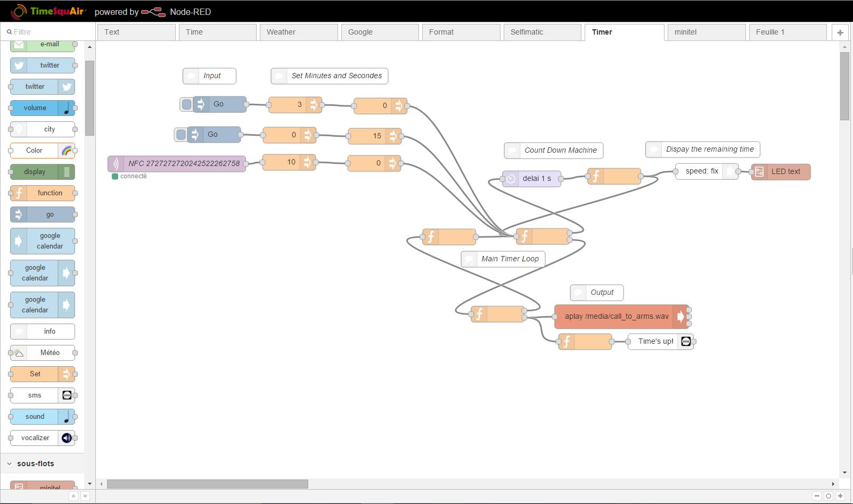Viewport: 853px width, 504px height.
Task: Select the info comment node in palette
Action: (43, 332)
